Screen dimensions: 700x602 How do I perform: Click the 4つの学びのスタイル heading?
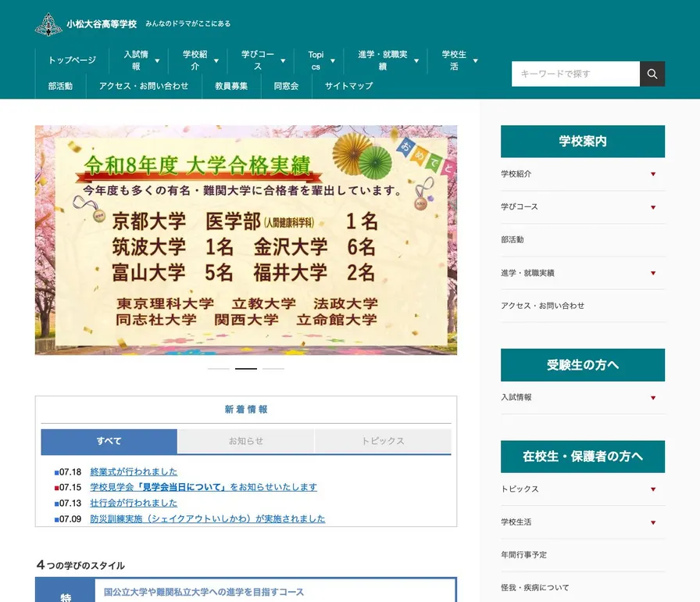[x=80, y=565]
